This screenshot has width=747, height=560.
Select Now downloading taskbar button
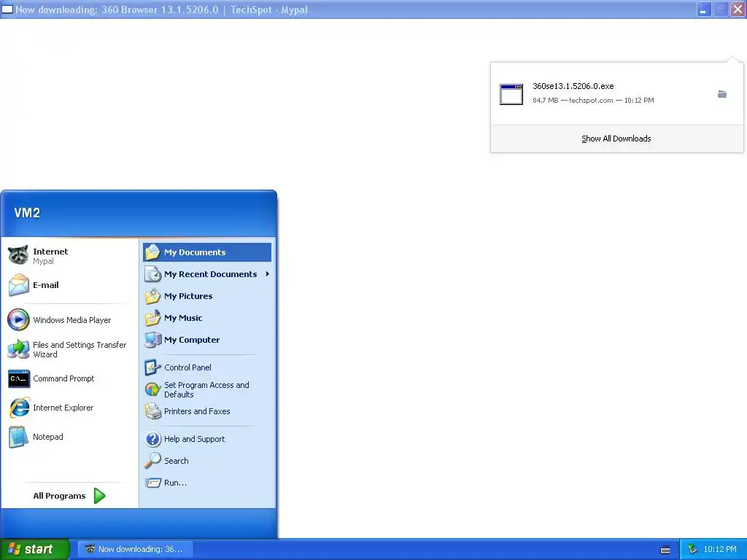click(135, 549)
